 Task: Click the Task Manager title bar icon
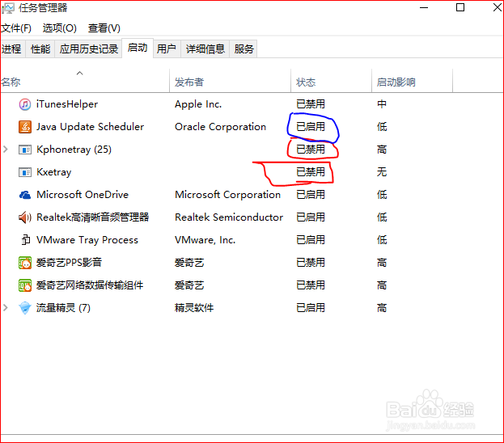pos(8,8)
